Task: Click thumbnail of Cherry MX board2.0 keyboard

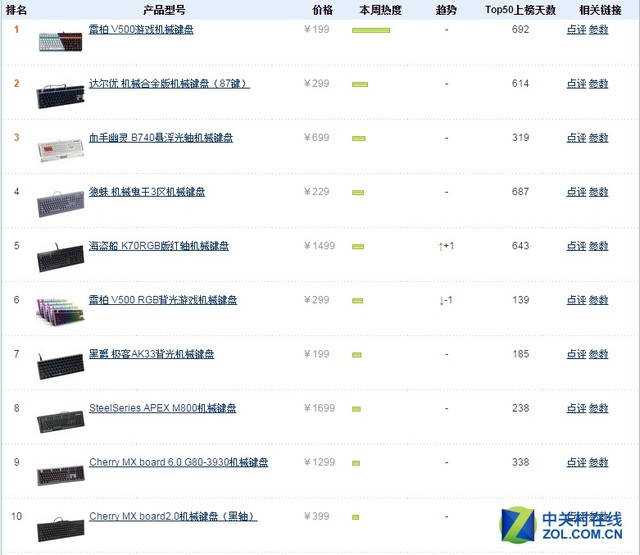Action: click(60, 530)
